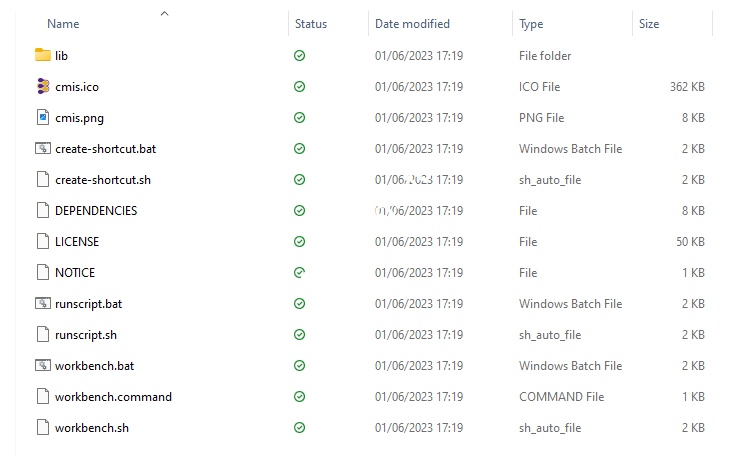Select the DEPENDENCIES file name
739x456 pixels.
click(x=96, y=210)
